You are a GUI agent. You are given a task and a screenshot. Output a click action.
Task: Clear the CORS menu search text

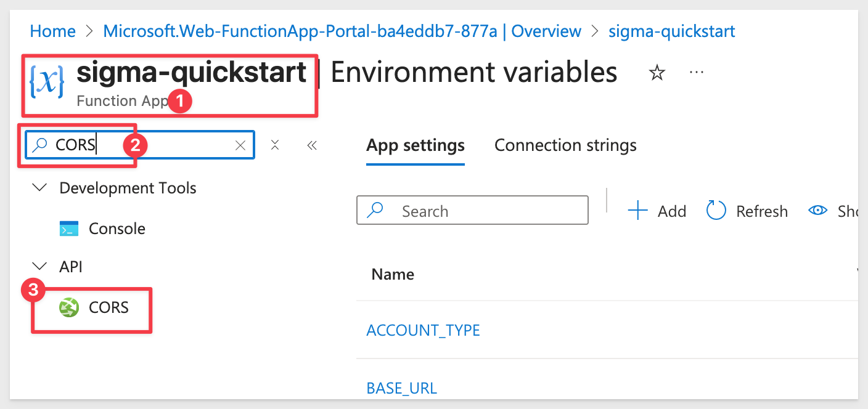point(240,145)
